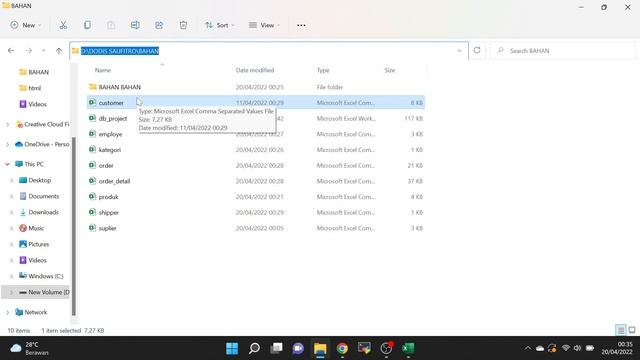
Task: Refresh the BAHAN folder view
Action: tap(477, 51)
